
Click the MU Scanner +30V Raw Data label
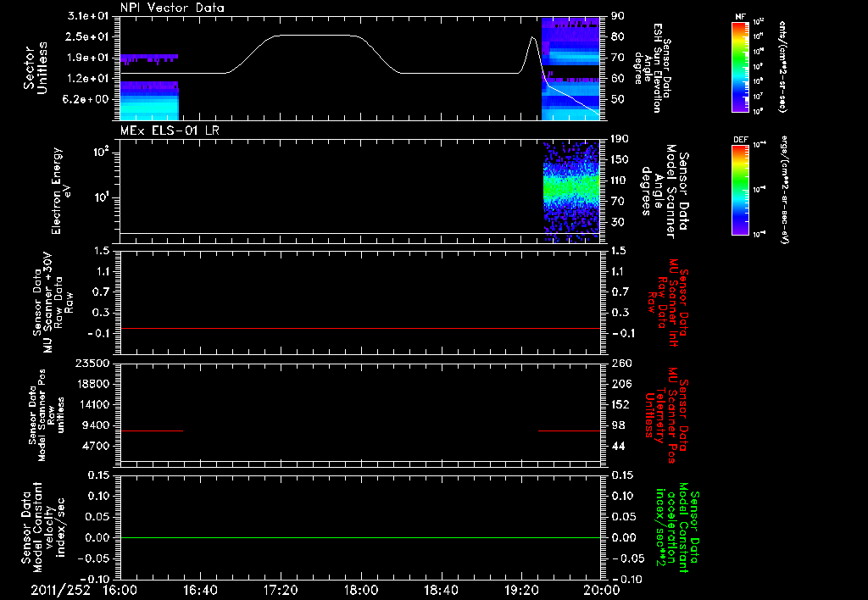click(52, 303)
